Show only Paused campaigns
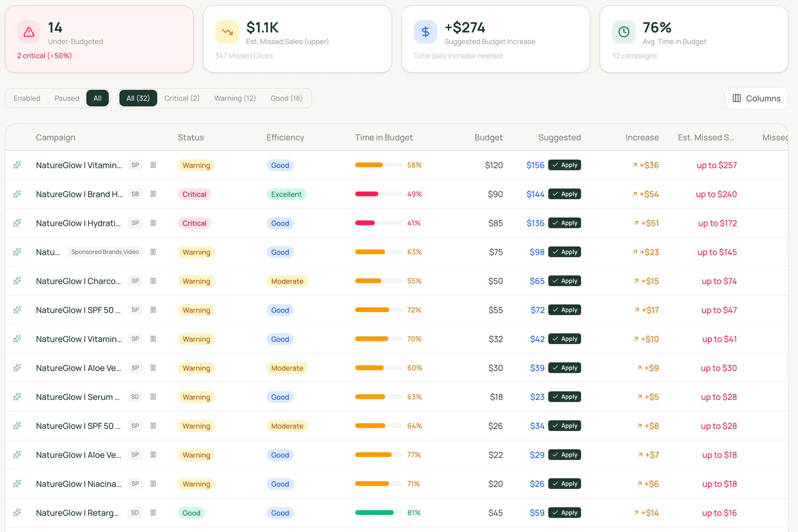Screen dimensions: 798x532 click(x=67, y=98)
